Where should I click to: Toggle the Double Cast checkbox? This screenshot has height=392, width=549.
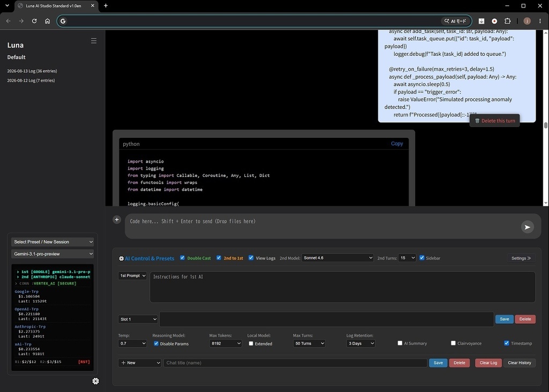tap(182, 258)
